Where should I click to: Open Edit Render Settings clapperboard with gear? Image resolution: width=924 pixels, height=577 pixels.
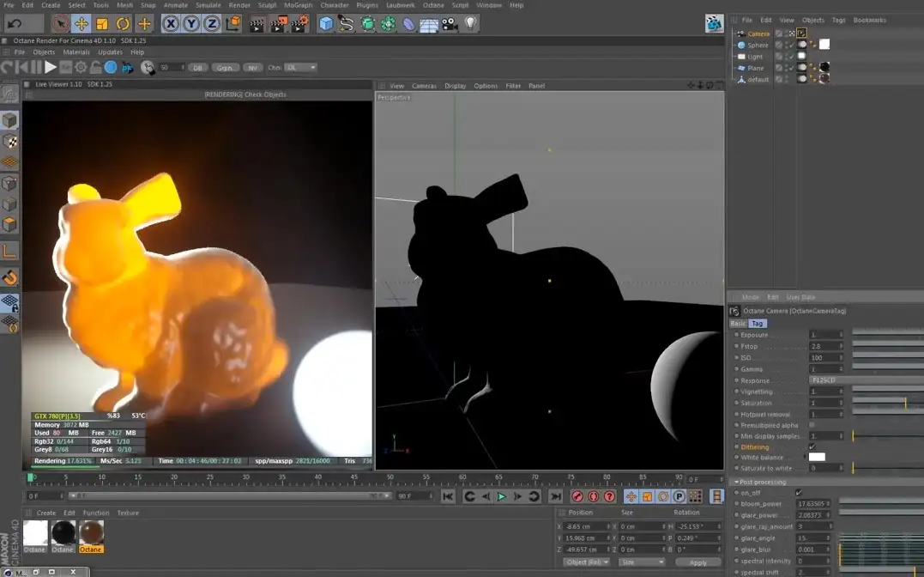coord(299,24)
